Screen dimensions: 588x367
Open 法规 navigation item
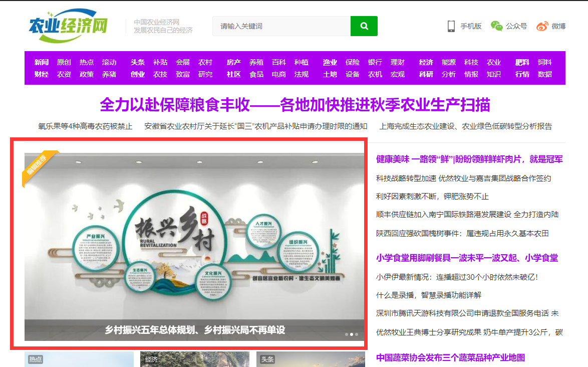302,74
